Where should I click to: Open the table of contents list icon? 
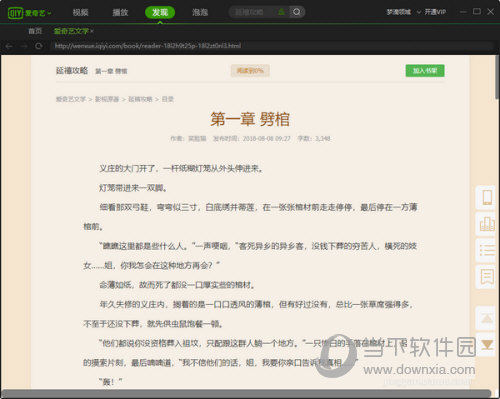(487, 250)
